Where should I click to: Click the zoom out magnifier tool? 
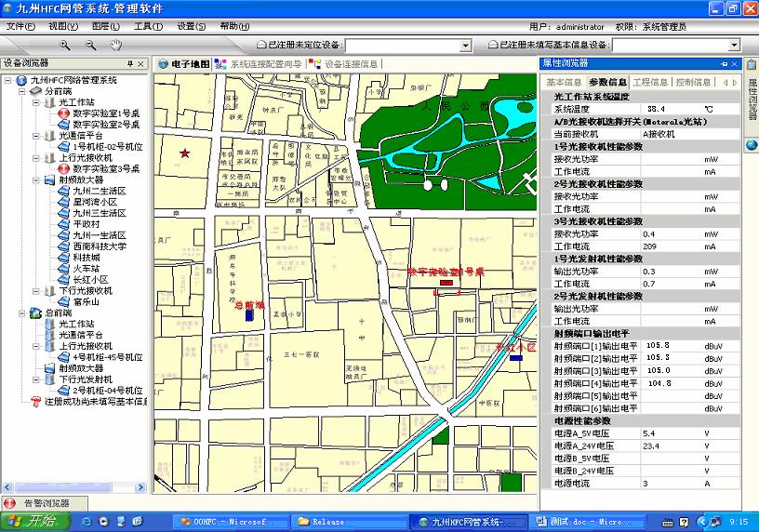[x=90, y=45]
